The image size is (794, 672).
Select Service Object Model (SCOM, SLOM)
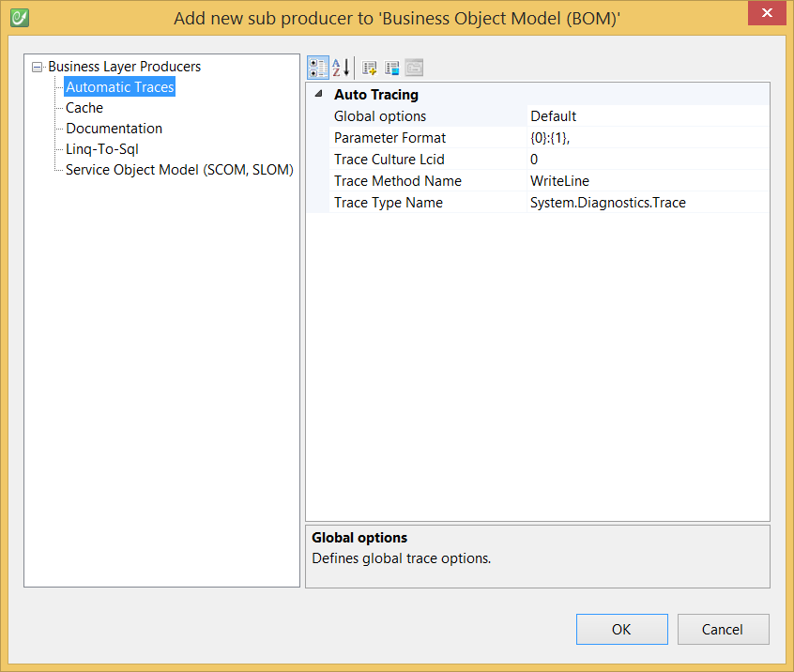[x=179, y=170]
